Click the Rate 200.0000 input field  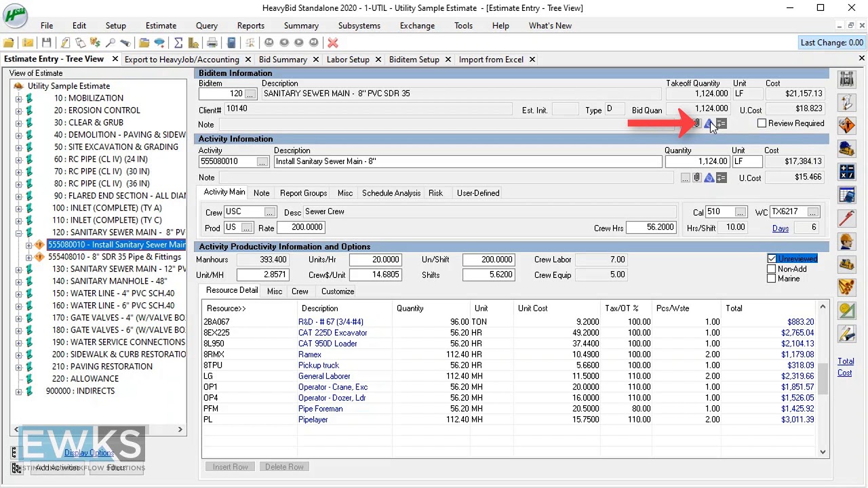click(301, 228)
